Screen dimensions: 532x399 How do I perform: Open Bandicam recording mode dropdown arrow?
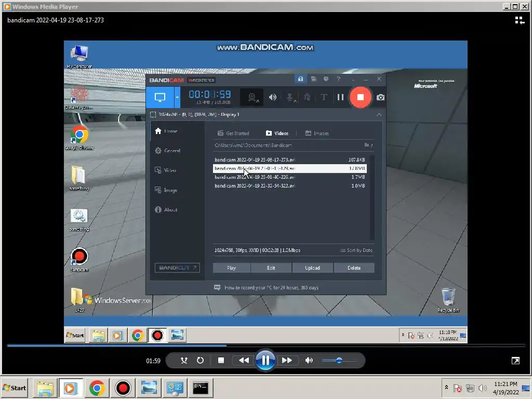click(x=177, y=97)
